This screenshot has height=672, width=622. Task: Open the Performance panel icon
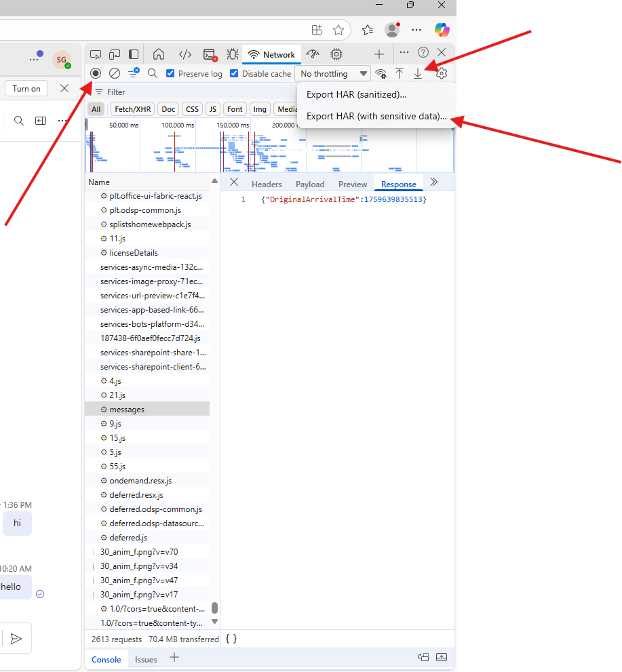click(313, 54)
